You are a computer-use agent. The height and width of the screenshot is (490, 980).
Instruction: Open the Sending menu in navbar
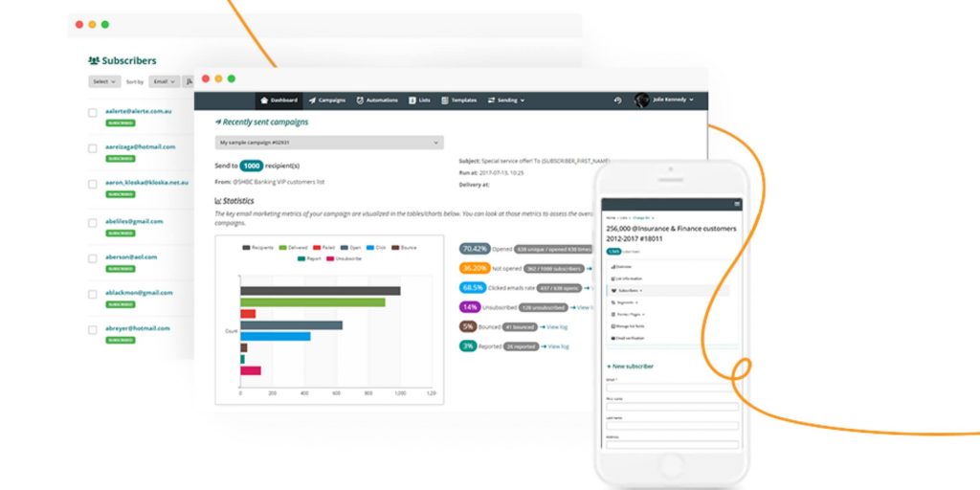point(506,100)
